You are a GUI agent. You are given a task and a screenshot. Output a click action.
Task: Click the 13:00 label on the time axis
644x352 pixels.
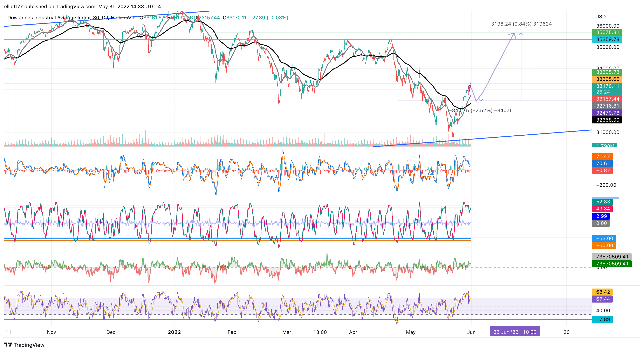click(320, 332)
